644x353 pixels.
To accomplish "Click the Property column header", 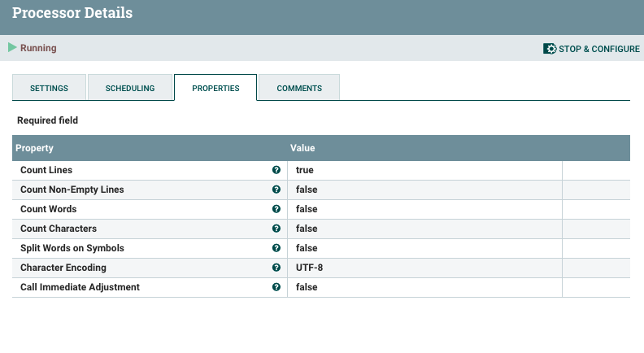I will (x=35, y=148).
